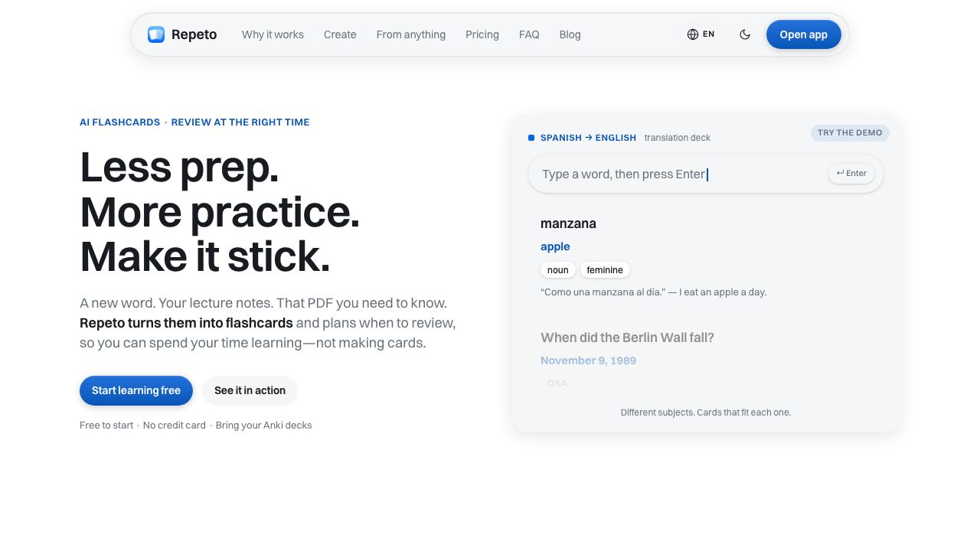
Task: View the Pricing page
Action: 482,34
